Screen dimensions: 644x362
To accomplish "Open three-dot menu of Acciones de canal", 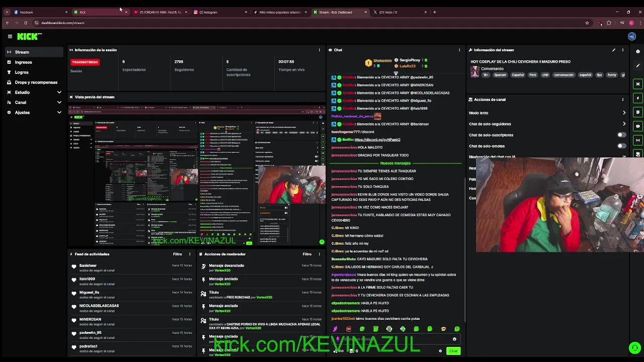I will 622,100.
